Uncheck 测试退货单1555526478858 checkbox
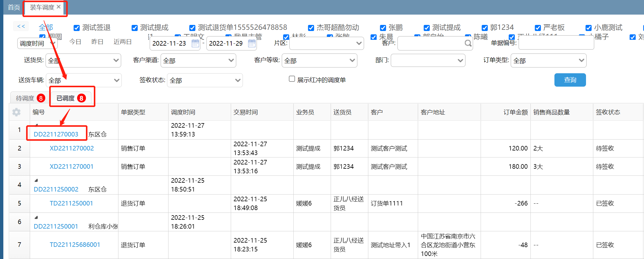Screen dimensions: 644x259 coord(192,28)
